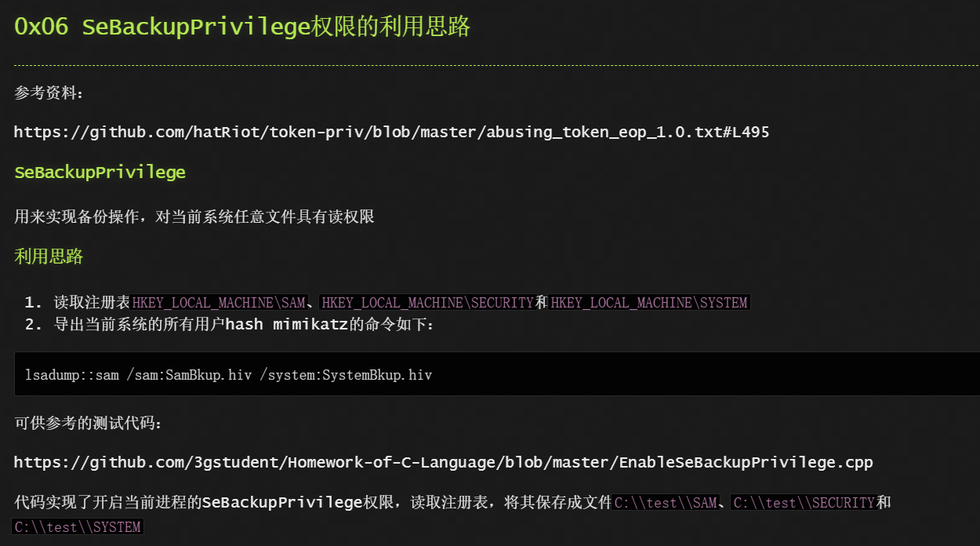Click the inline code 'HKEY_LOCAL_MACHINE\SECURITY'
980x546 pixels.
427,302
